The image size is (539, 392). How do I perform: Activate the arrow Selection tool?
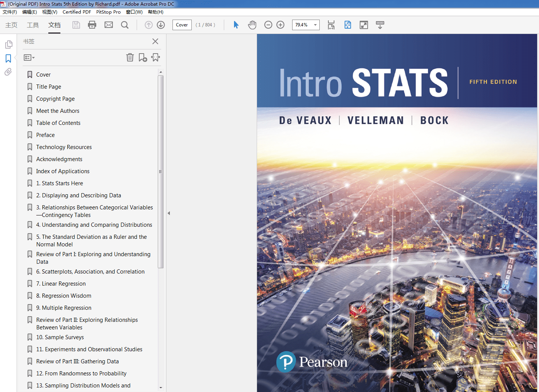click(x=236, y=25)
